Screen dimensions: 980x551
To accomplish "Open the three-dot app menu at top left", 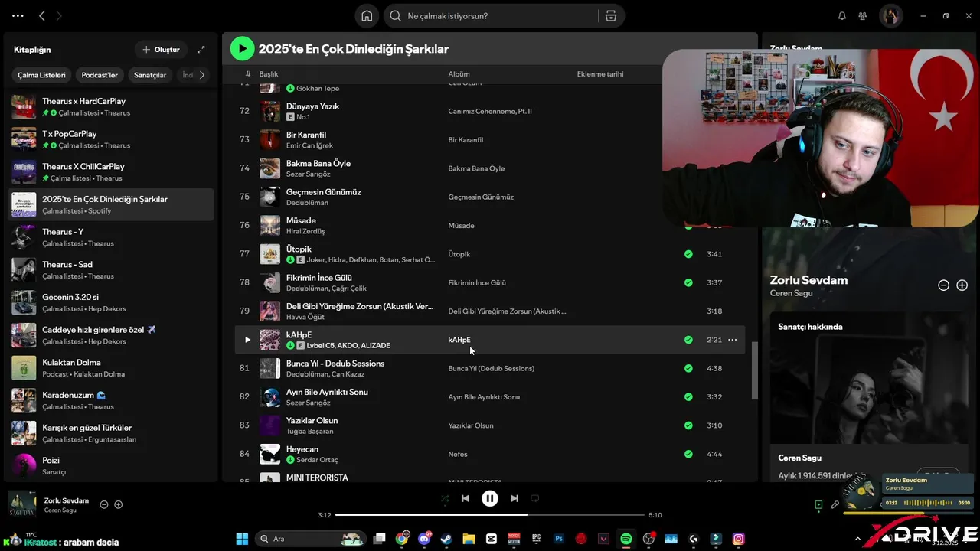I will click(x=18, y=16).
